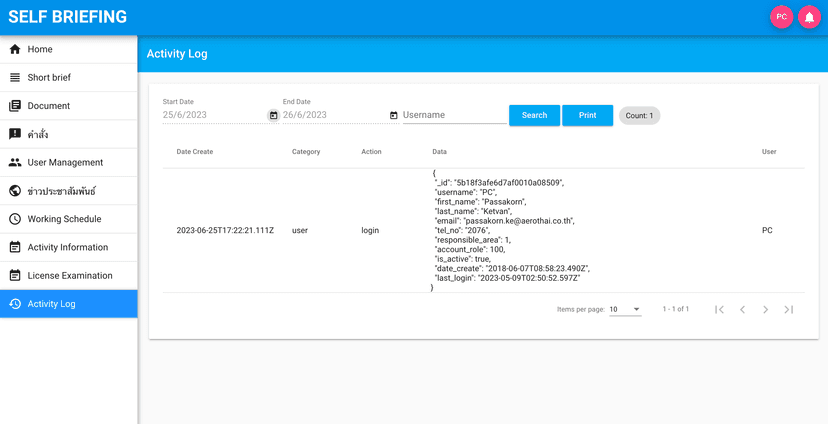Open the End Date calendar picker icon
The image size is (828, 424).
394,116
